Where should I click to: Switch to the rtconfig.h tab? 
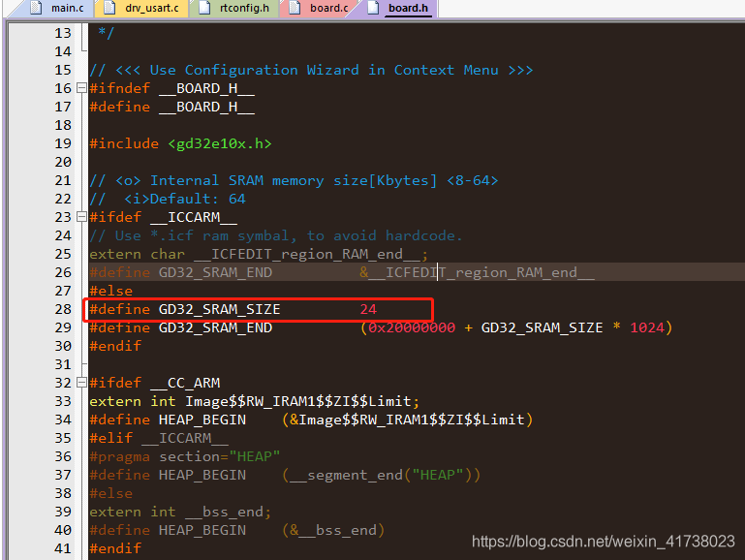click(x=235, y=8)
